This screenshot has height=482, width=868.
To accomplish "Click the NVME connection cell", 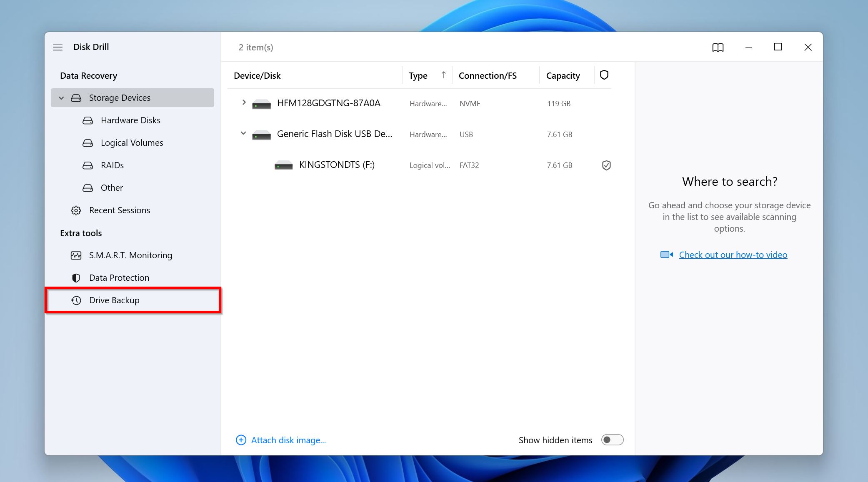I will 470,104.
